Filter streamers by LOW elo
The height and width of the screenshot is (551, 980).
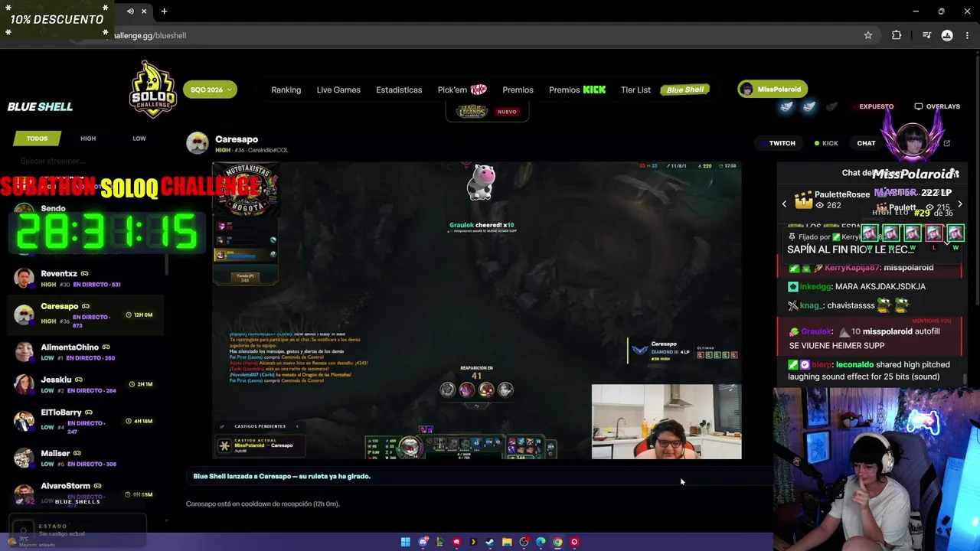tap(139, 139)
